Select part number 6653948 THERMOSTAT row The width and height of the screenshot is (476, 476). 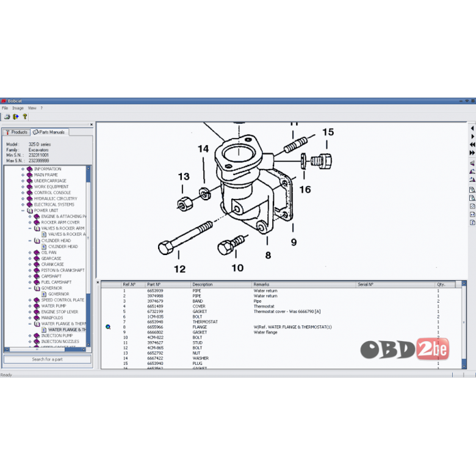(x=281, y=322)
